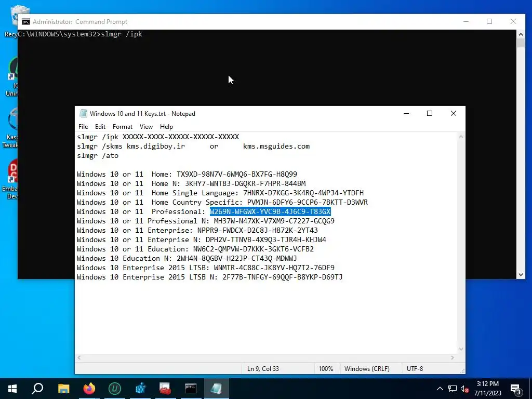Open taskbar Search magnifier
Screen dimensions: 532x399
click(37, 389)
